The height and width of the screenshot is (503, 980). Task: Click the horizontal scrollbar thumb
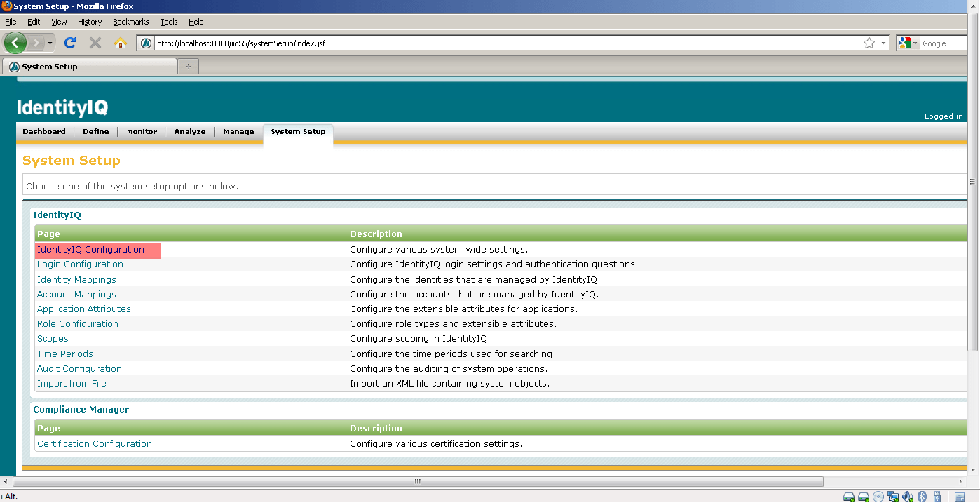click(x=418, y=482)
